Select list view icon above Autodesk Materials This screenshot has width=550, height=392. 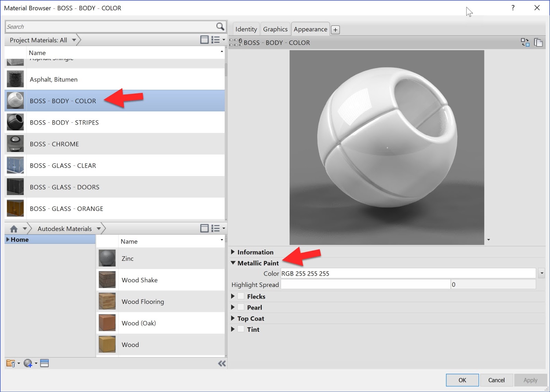(216, 228)
